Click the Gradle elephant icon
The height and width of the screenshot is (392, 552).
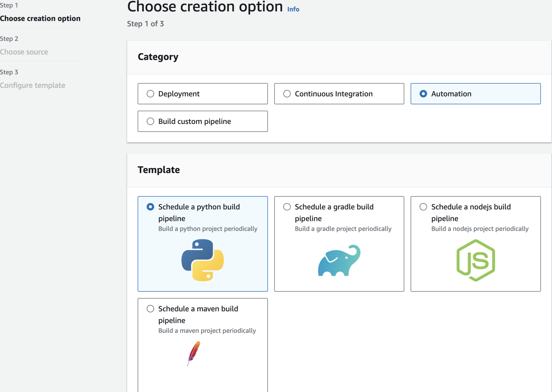click(x=339, y=260)
